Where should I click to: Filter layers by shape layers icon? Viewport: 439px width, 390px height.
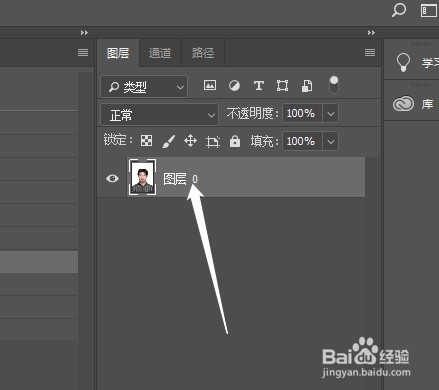click(282, 86)
